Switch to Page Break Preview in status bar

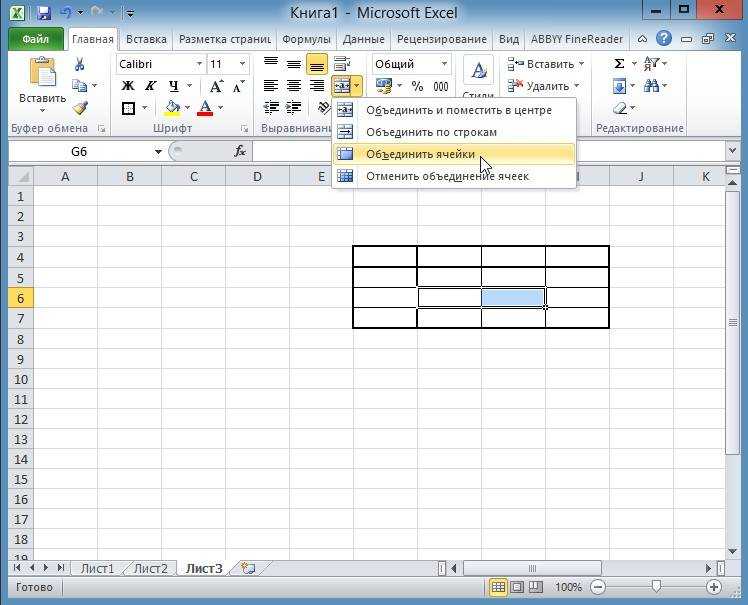pyautogui.click(x=536, y=587)
